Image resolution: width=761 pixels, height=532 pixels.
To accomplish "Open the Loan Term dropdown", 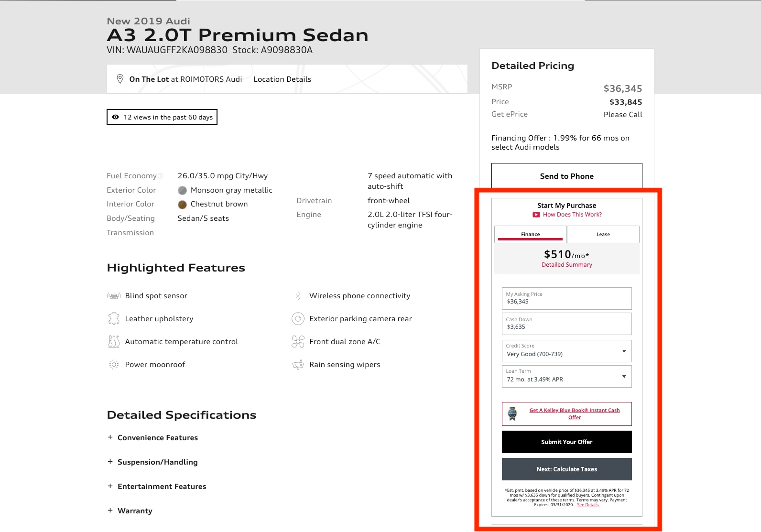I will point(567,376).
